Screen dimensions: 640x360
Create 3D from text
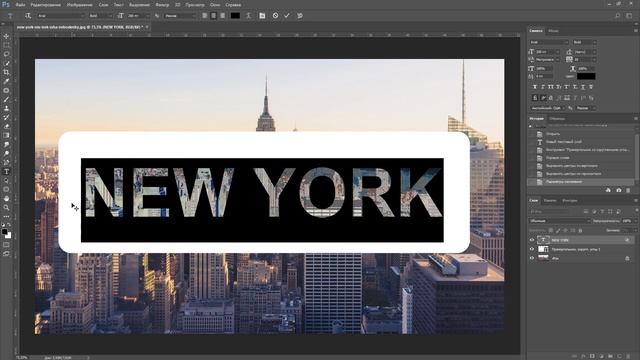pyautogui.click(x=300, y=16)
